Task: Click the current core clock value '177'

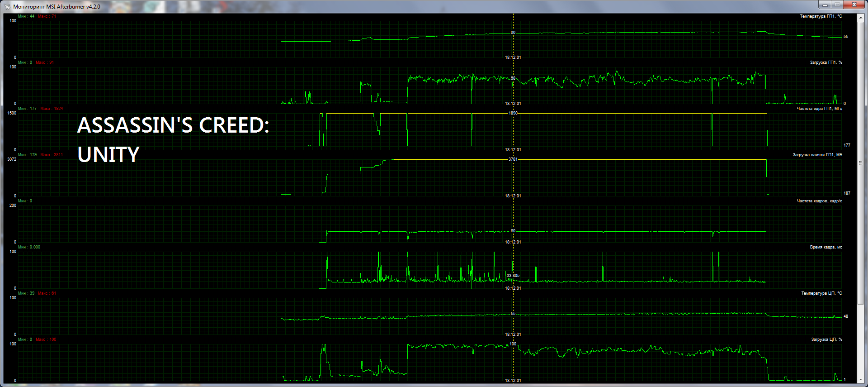Action: tap(847, 145)
